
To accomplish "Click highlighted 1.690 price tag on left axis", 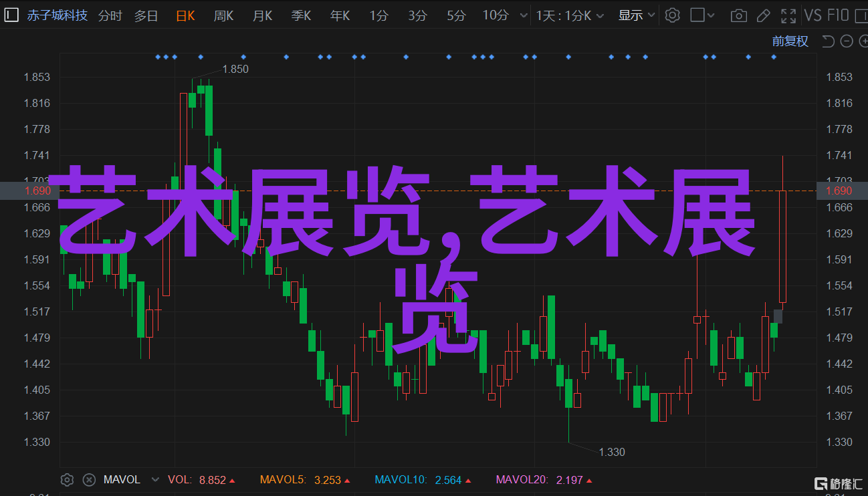I will [30, 191].
